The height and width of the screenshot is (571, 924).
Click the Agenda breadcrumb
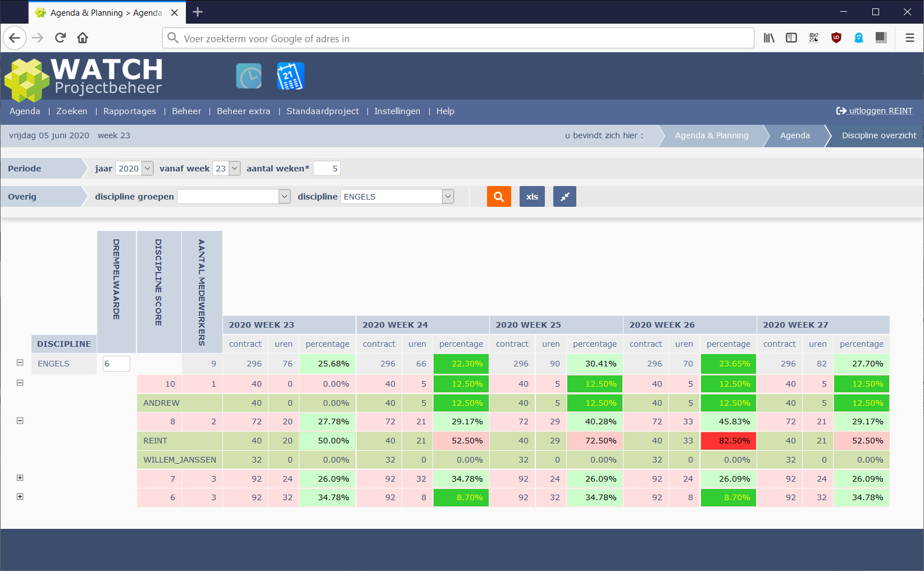coord(795,135)
